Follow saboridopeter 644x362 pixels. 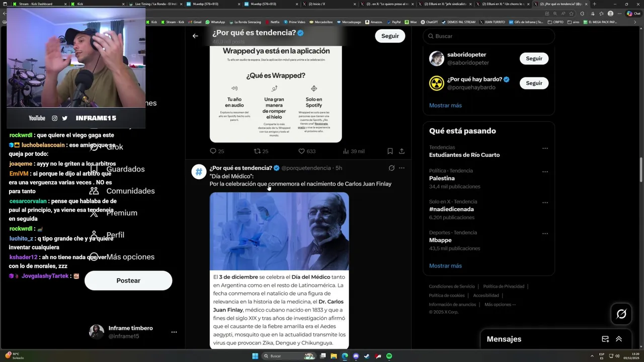click(x=534, y=58)
